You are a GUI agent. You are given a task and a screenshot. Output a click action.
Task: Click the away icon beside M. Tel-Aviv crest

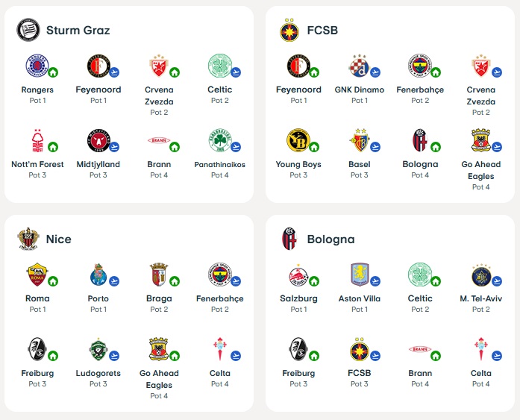(497, 281)
